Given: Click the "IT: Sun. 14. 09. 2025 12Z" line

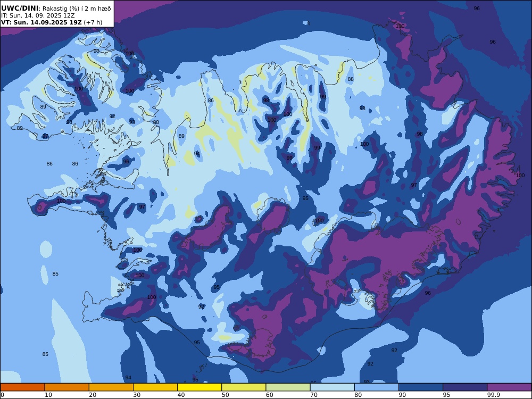Looking at the screenshot, I should click(38, 15).
